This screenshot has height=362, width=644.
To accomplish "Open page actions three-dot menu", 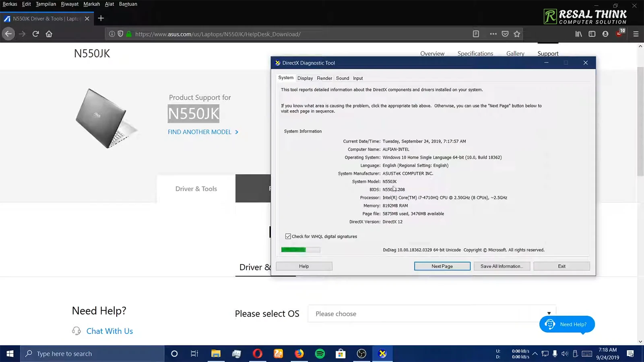I will (x=493, y=34).
